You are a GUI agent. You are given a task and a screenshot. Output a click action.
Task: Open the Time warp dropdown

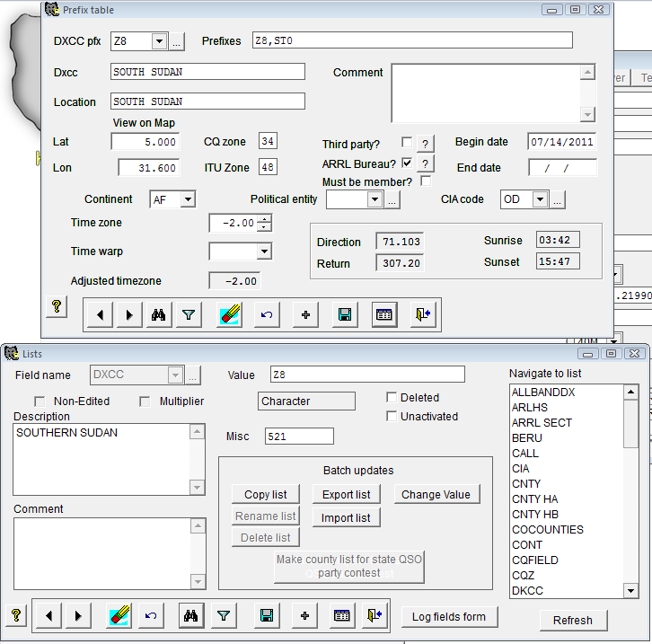(x=264, y=251)
